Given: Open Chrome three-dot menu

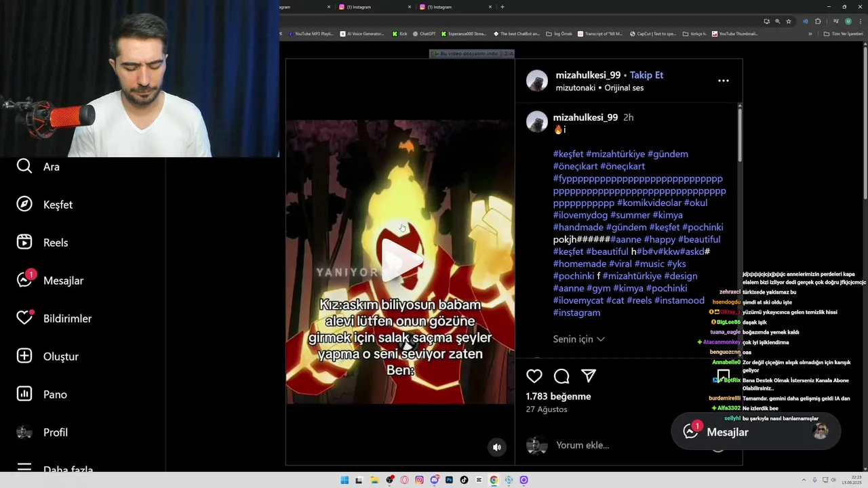Looking at the screenshot, I should click(860, 21).
